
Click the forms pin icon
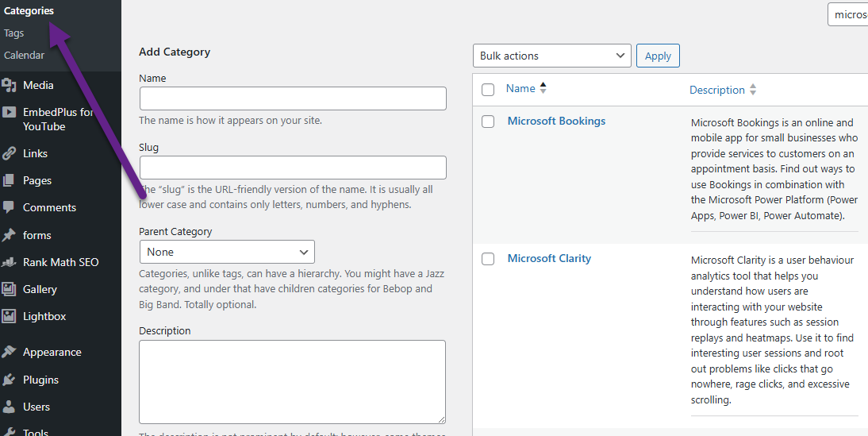pyautogui.click(x=9, y=235)
